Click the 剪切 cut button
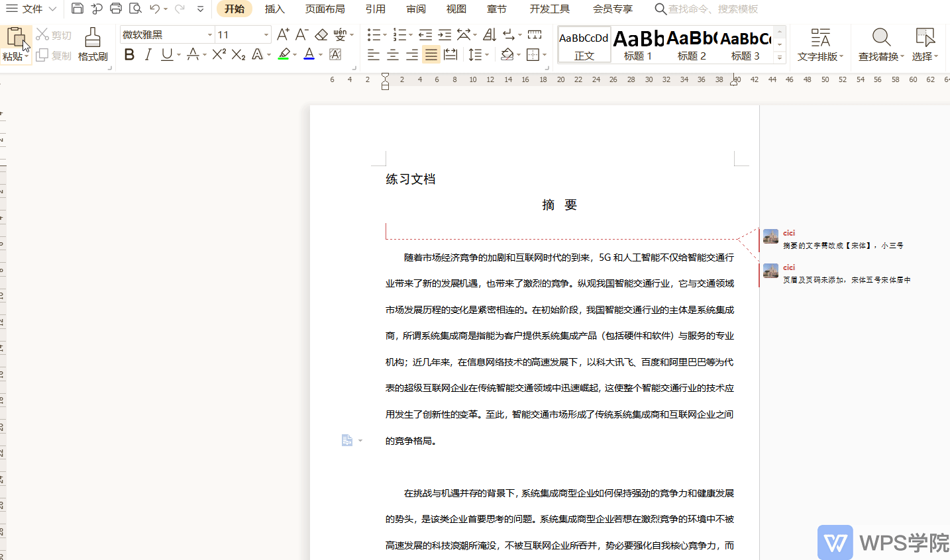This screenshot has height=560, width=950. [54, 34]
